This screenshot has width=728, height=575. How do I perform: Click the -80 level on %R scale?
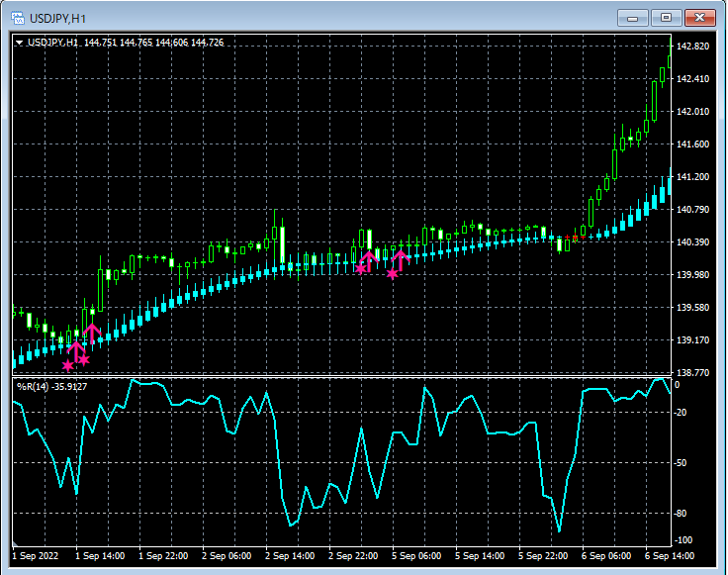[681, 514]
